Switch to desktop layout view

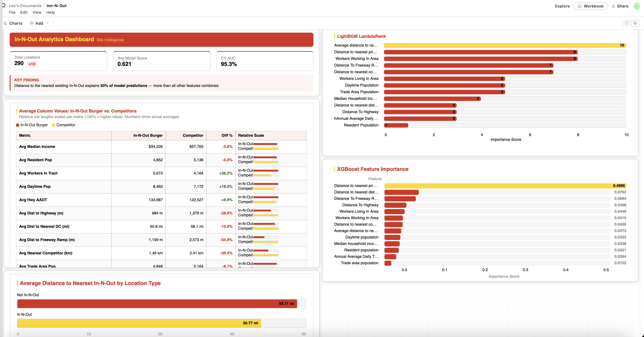tap(635, 23)
